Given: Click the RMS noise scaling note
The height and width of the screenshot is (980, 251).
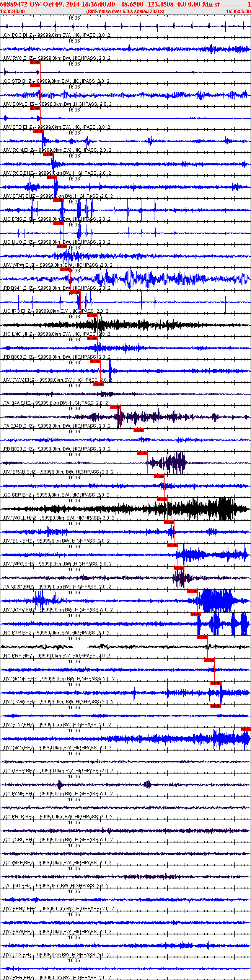Looking at the screenshot, I should 125,11.
